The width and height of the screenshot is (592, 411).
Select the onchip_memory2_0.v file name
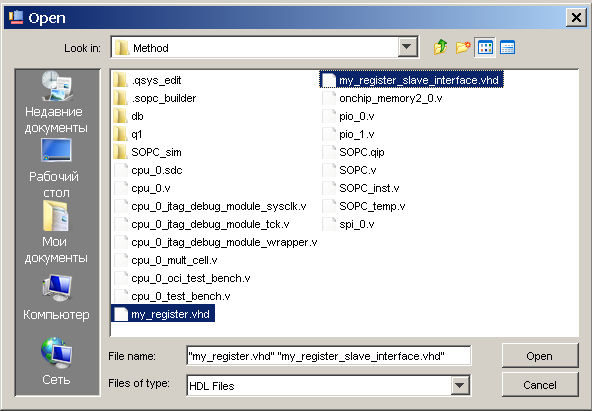tap(390, 99)
